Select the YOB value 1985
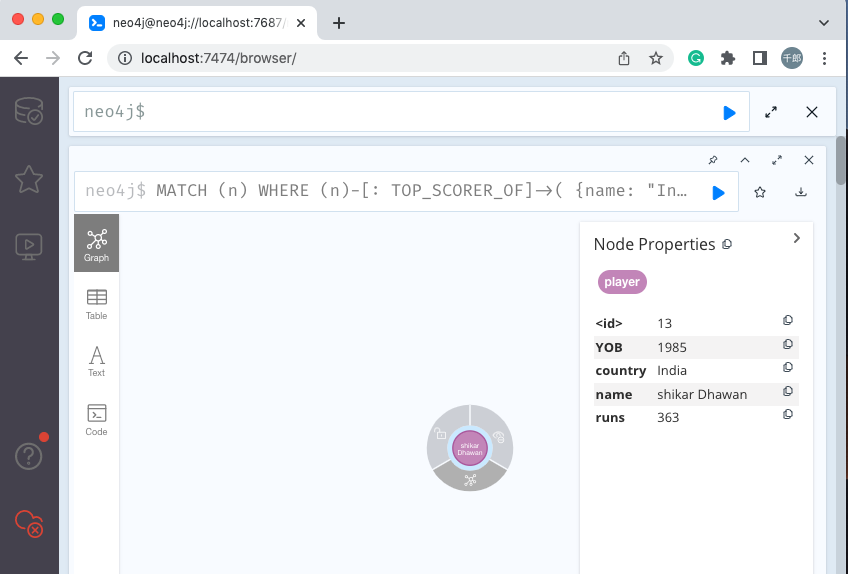Viewport: 848px width, 574px height. [x=672, y=347]
